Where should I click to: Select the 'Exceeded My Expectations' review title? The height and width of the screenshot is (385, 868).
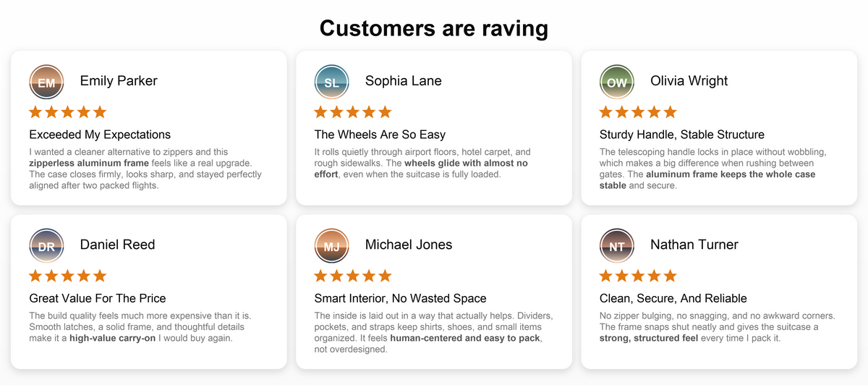[100, 135]
